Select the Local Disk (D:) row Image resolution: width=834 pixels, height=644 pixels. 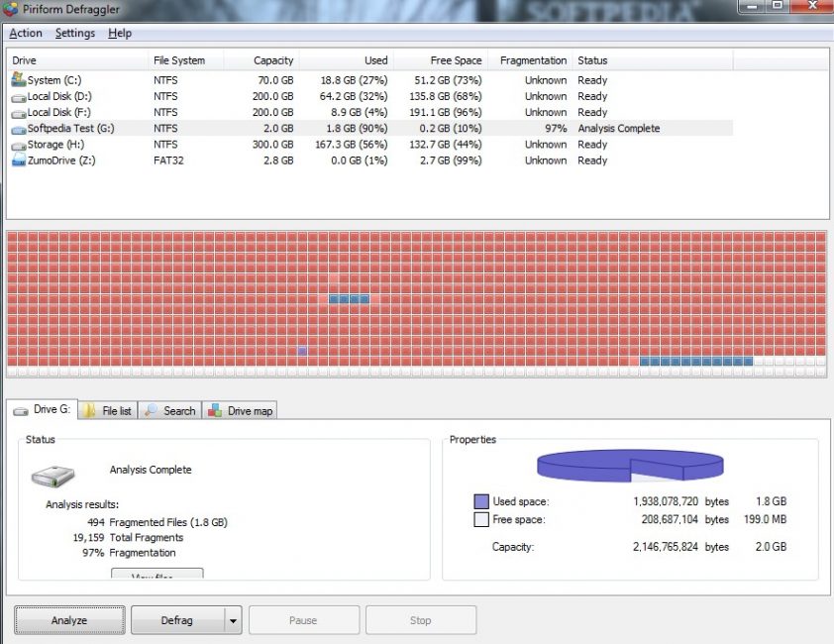(370, 96)
